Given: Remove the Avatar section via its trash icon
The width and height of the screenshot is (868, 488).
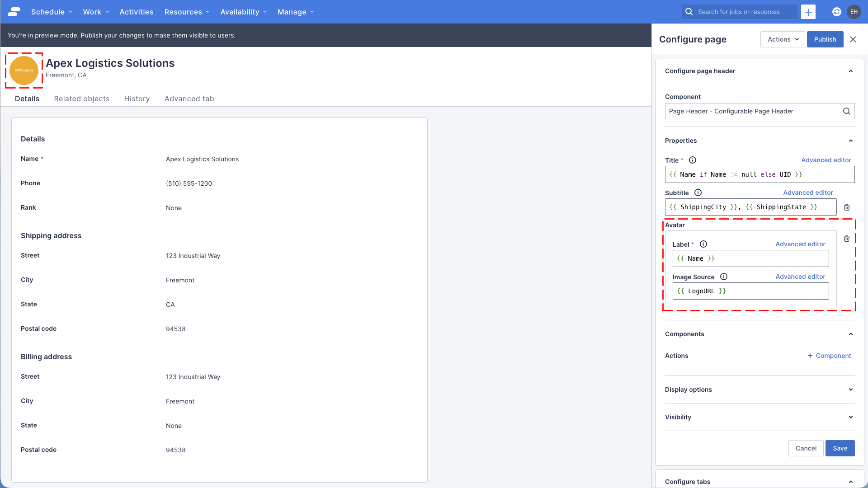Looking at the screenshot, I should (847, 239).
